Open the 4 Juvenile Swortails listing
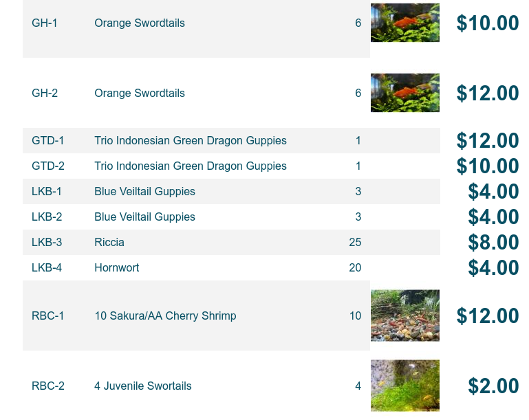Image resolution: width=529 pixels, height=420 pixels. tap(142, 386)
